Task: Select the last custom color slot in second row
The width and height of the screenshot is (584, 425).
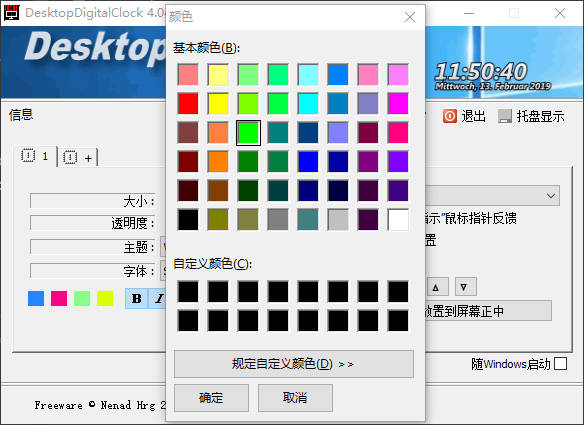Action: pos(398,321)
